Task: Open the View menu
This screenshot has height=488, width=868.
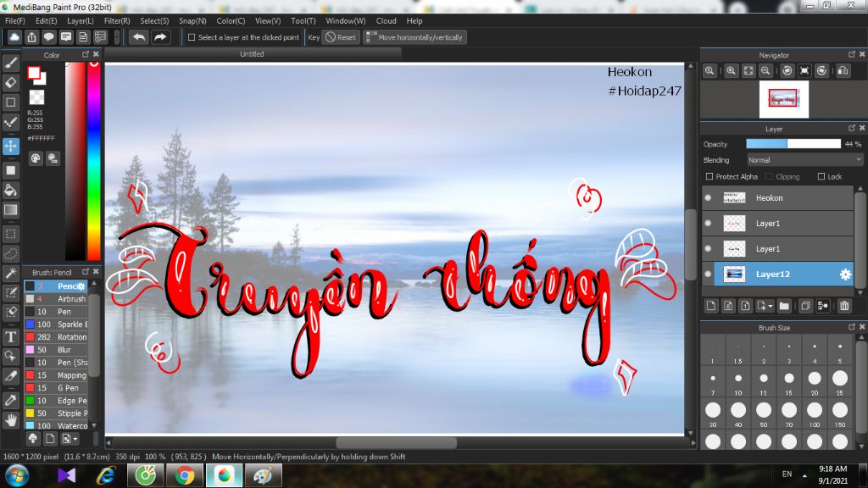Action: pyautogui.click(x=268, y=21)
